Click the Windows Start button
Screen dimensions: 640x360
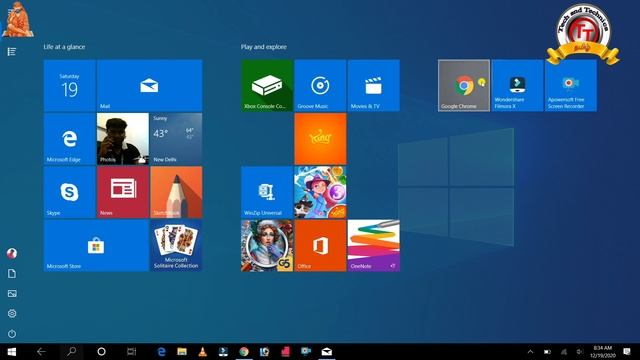11,351
